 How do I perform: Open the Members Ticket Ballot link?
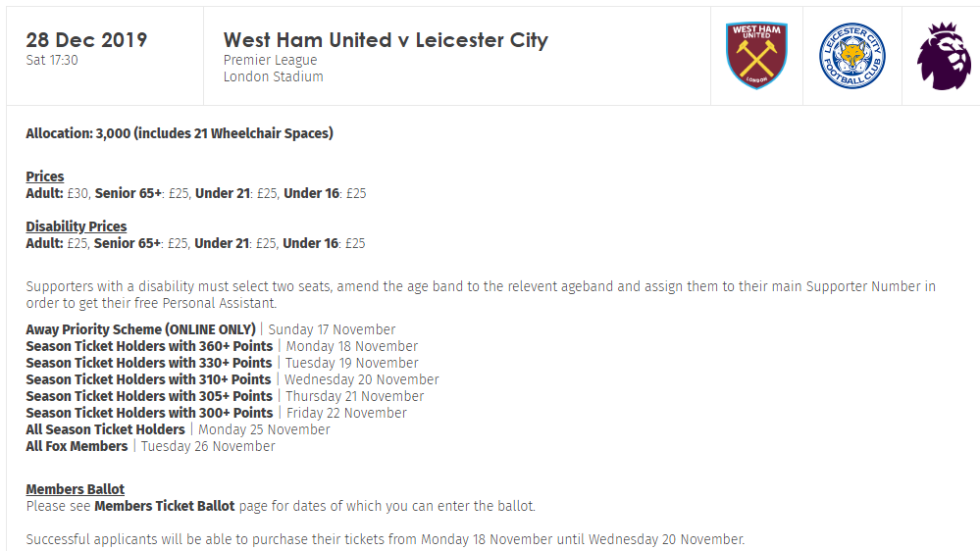(165, 506)
